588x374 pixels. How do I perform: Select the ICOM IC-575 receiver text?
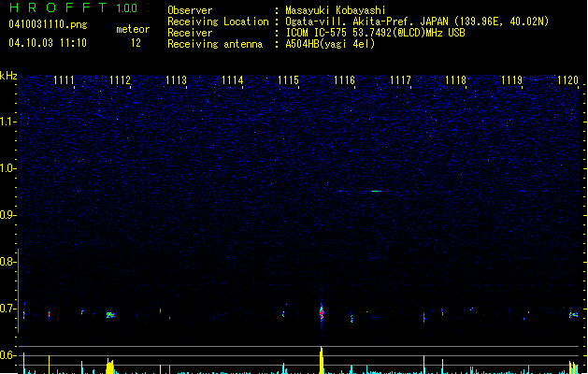click(376, 33)
